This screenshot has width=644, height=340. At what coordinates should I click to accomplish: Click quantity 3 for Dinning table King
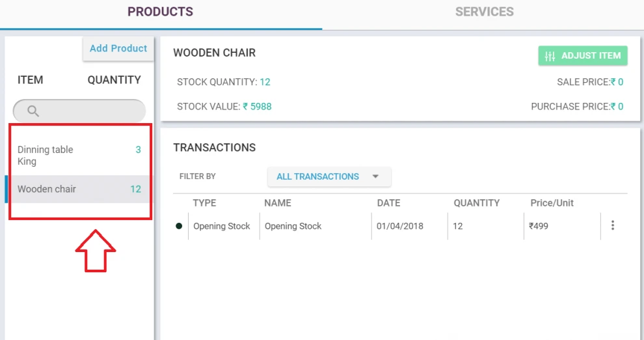pyautogui.click(x=139, y=150)
